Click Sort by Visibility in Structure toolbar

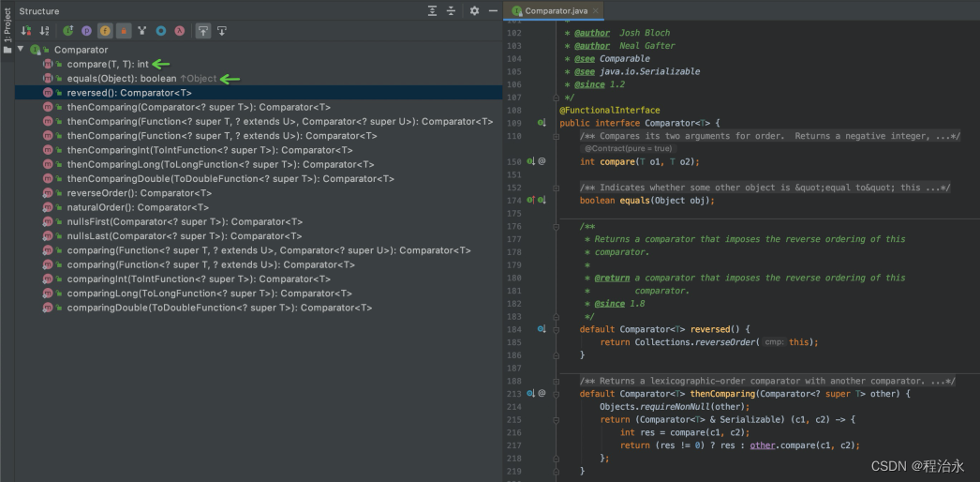click(x=25, y=30)
